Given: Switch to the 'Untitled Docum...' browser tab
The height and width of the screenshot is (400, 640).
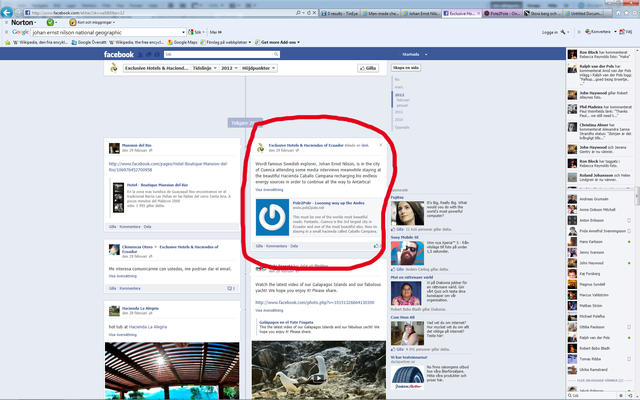Looking at the screenshot, I should pyautogui.click(x=583, y=13).
